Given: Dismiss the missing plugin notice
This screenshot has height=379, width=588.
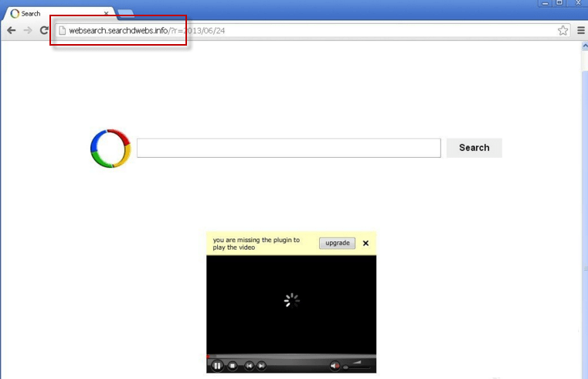Looking at the screenshot, I should click(x=365, y=243).
